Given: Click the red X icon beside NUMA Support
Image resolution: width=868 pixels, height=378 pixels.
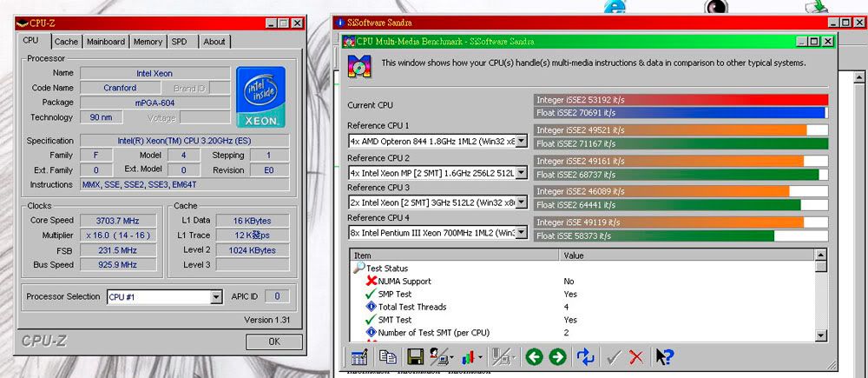Looking at the screenshot, I should pyautogui.click(x=372, y=281).
